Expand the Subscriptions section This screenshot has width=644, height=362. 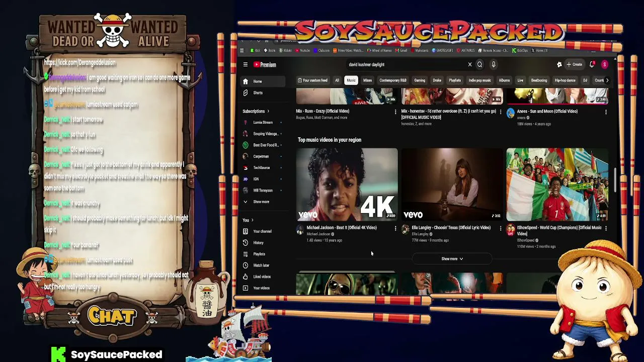point(256,111)
